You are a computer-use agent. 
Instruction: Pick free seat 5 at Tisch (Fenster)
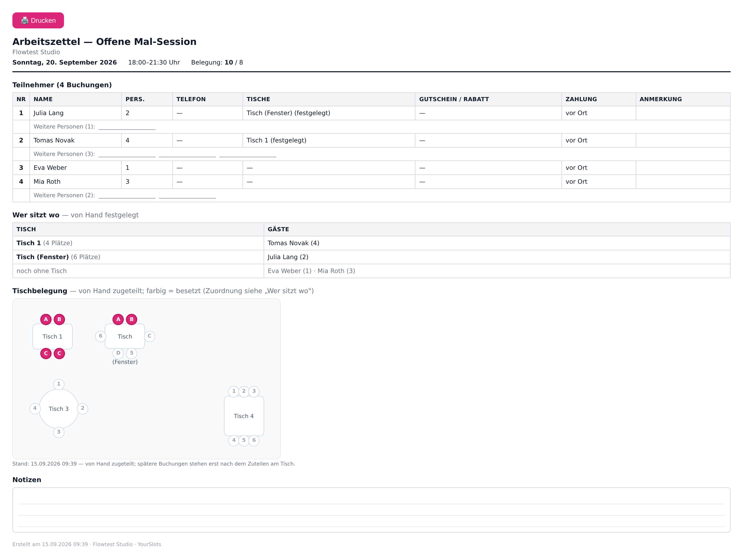click(132, 353)
